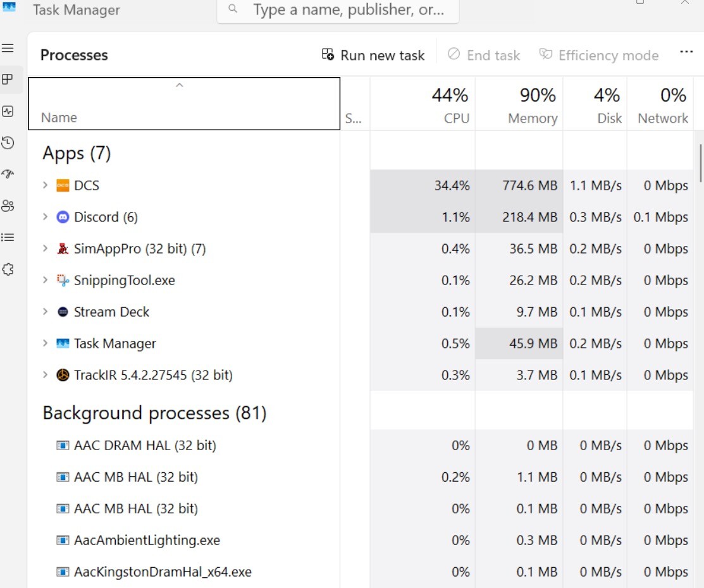Screen dimensions: 704x588
Task: Open the Performance sidebar page
Action: (8, 111)
